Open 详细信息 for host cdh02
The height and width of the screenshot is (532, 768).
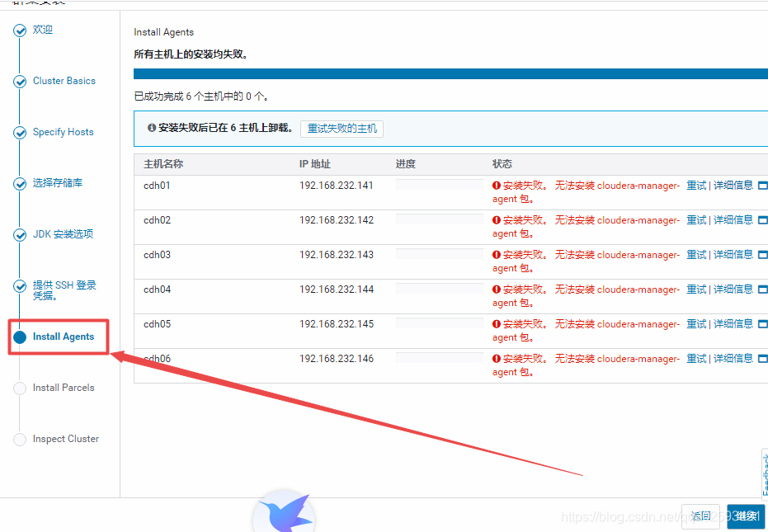pyautogui.click(x=733, y=220)
